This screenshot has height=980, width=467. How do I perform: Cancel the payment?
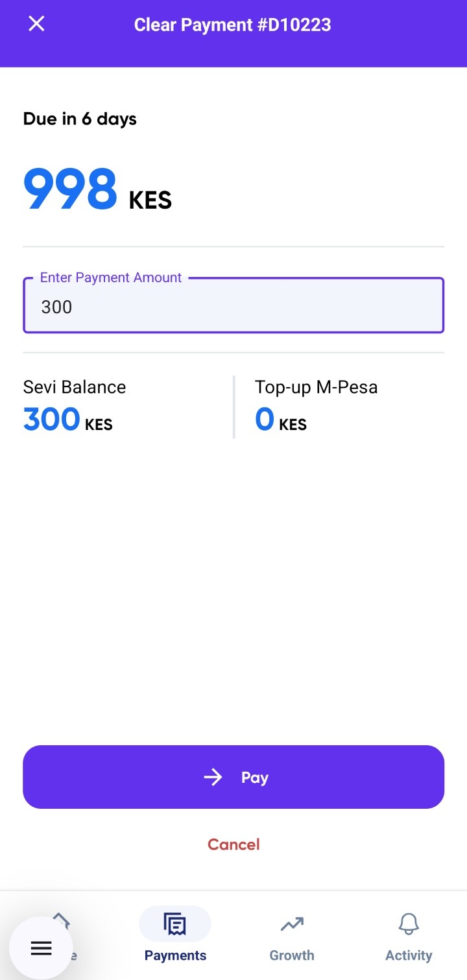point(233,844)
